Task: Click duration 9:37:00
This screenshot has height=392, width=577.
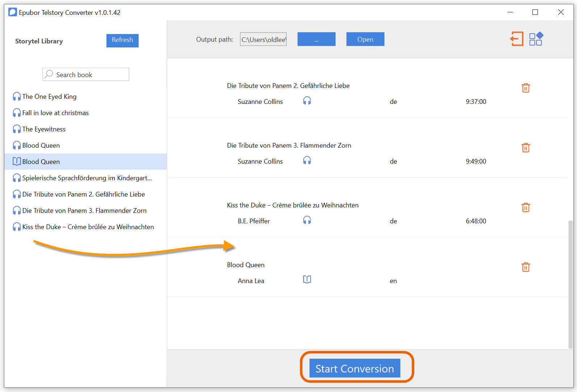Action: coord(476,102)
